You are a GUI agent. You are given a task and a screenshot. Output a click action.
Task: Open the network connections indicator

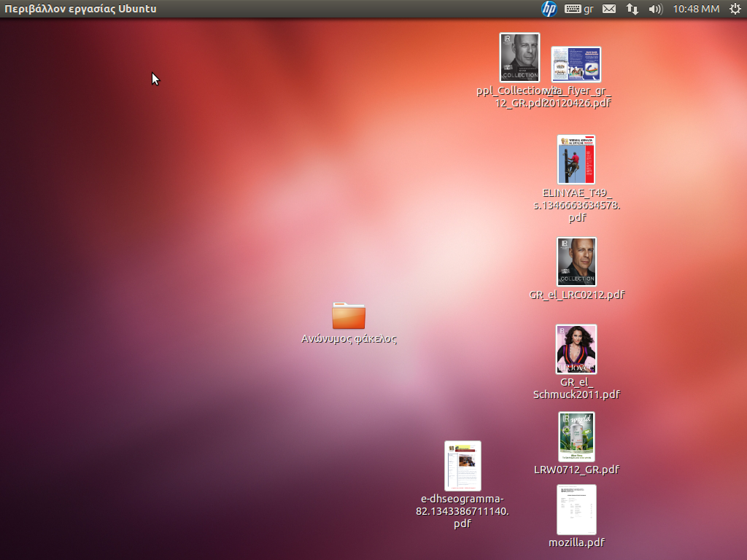[x=632, y=9]
